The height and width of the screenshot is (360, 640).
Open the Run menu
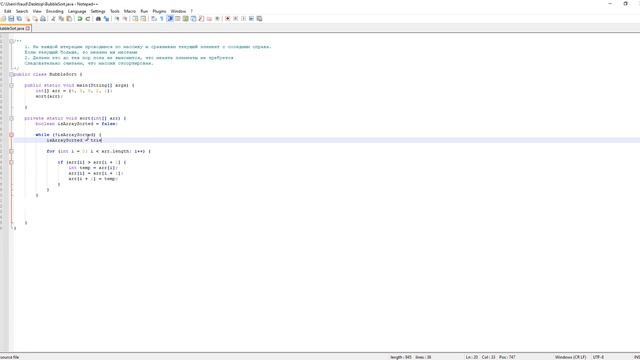coord(144,11)
